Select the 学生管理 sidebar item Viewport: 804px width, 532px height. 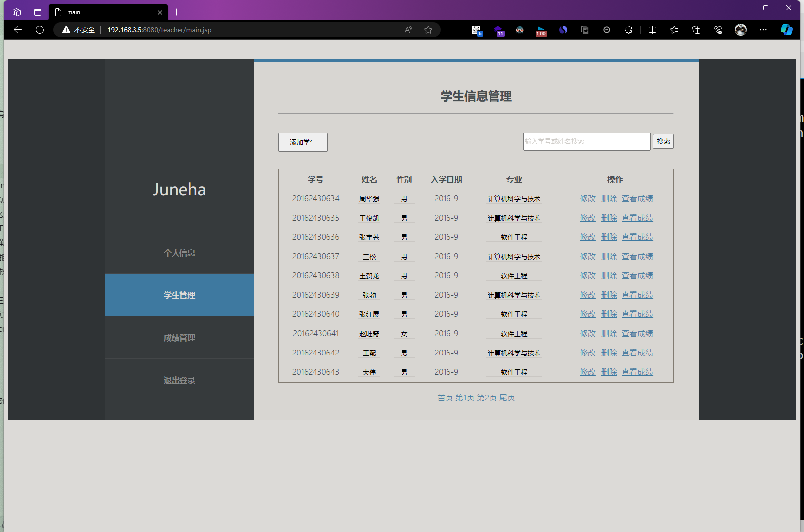click(x=179, y=295)
